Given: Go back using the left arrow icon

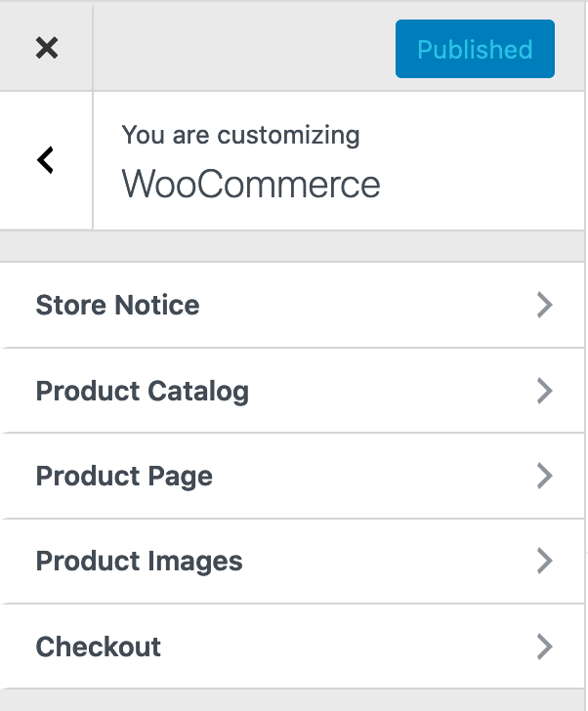Looking at the screenshot, I should click(45, 160).
